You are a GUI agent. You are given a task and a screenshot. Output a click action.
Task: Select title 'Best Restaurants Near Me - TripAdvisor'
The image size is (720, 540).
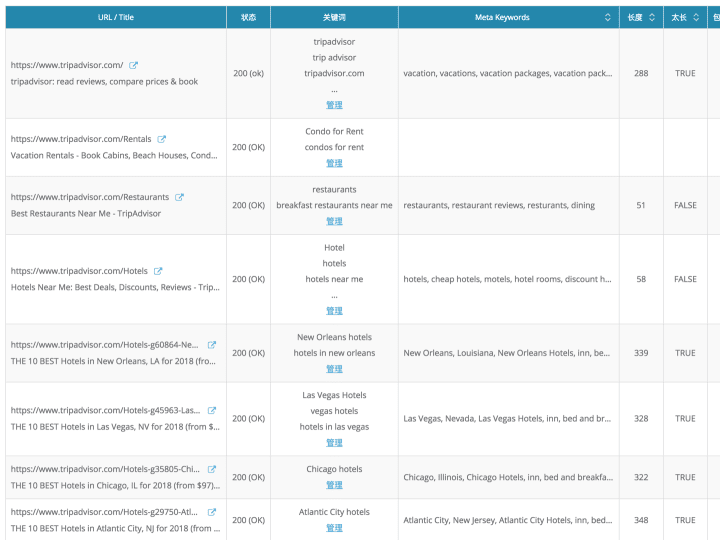[x=86, y=214]
